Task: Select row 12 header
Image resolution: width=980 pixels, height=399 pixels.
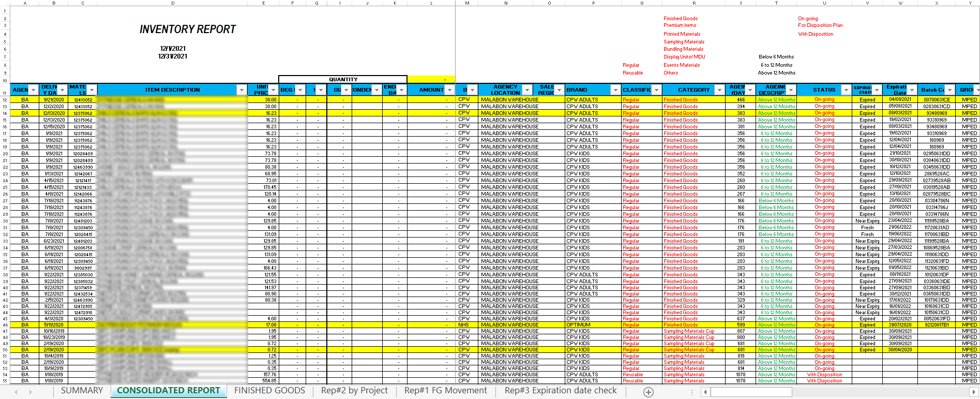Action: [5, 100]
